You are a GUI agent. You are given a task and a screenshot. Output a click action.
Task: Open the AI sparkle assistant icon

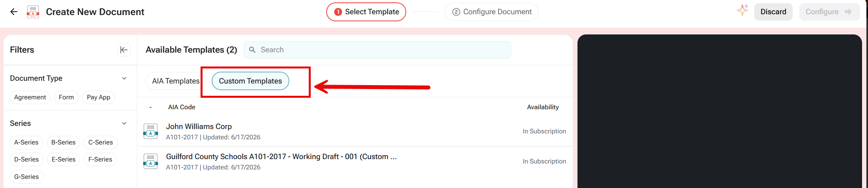click(742, 10)
